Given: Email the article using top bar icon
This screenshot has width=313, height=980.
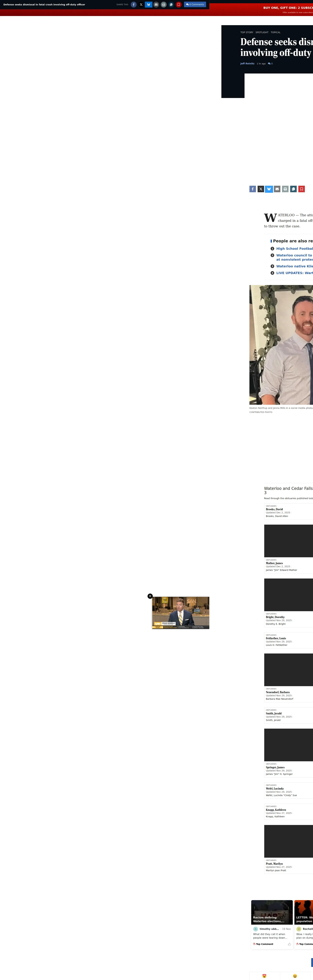Looking at the screenshot, I should click(x=156, y=5).
